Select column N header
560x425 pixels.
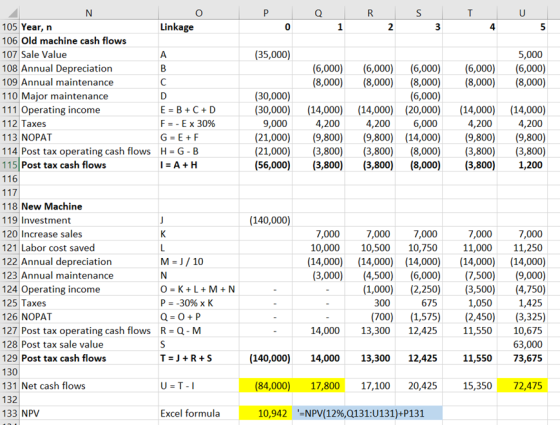89,13
